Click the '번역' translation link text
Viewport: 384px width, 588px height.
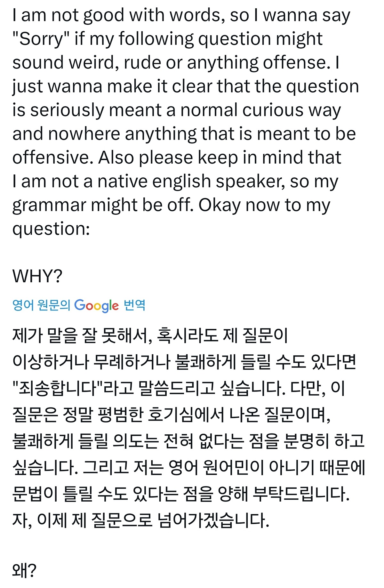coord(134,305)
